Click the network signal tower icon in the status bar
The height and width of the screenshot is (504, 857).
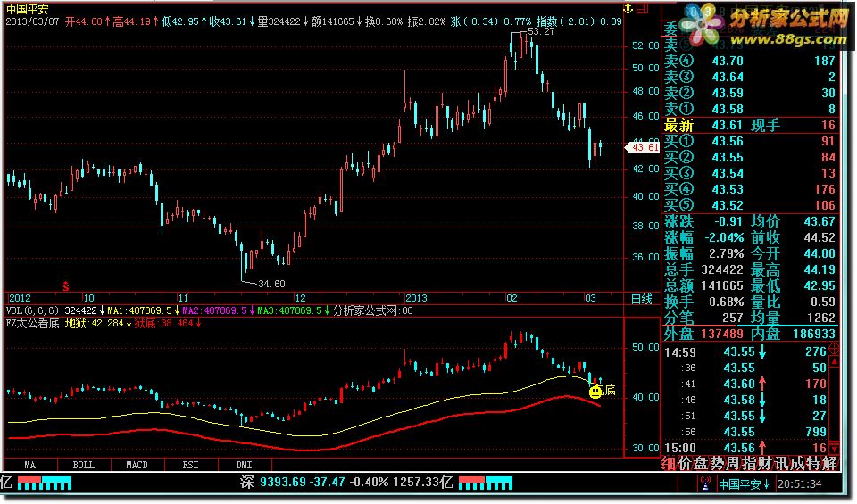(705, 483)
